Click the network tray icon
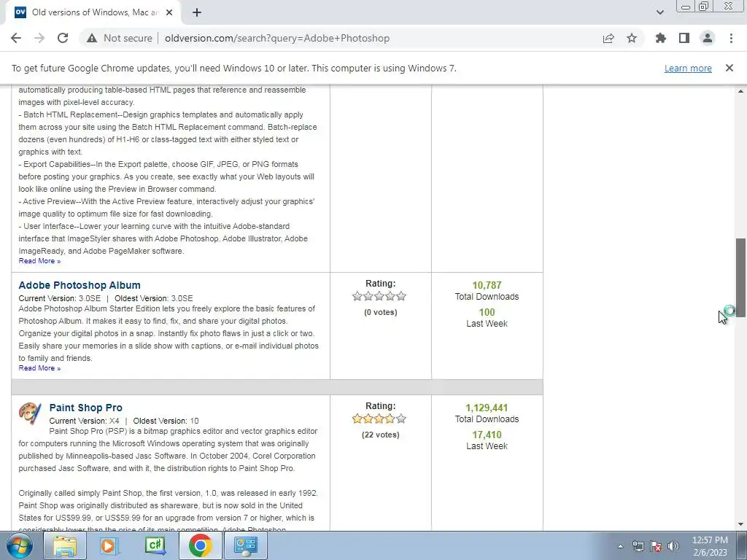This screenshot has width=747, height=560. [x=638, y=546]
